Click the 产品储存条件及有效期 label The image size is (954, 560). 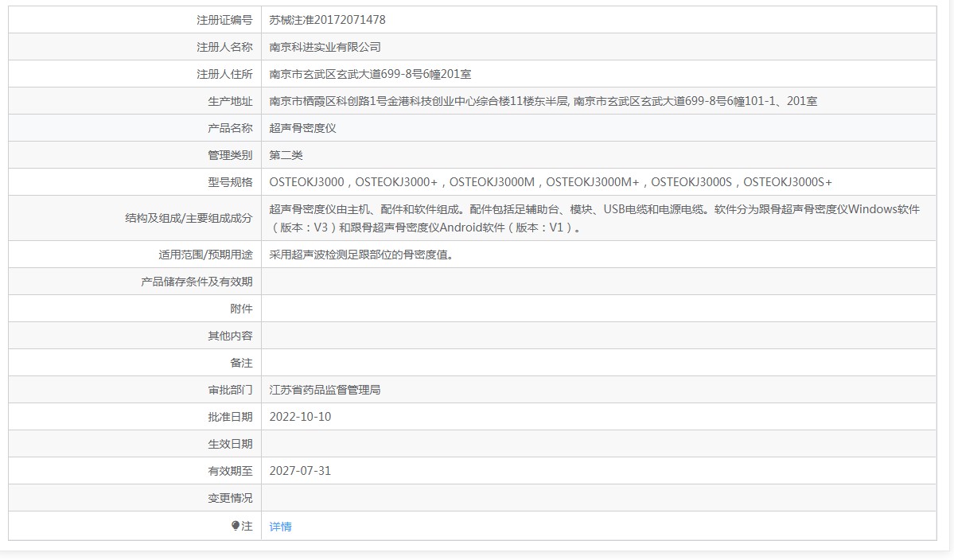pos(196,282)
